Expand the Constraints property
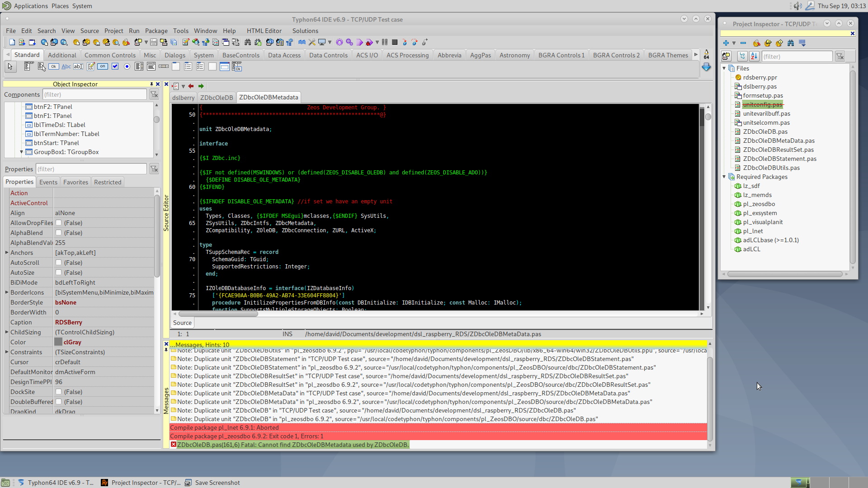This screenshot has height=488, width=868. pos(7,352)
